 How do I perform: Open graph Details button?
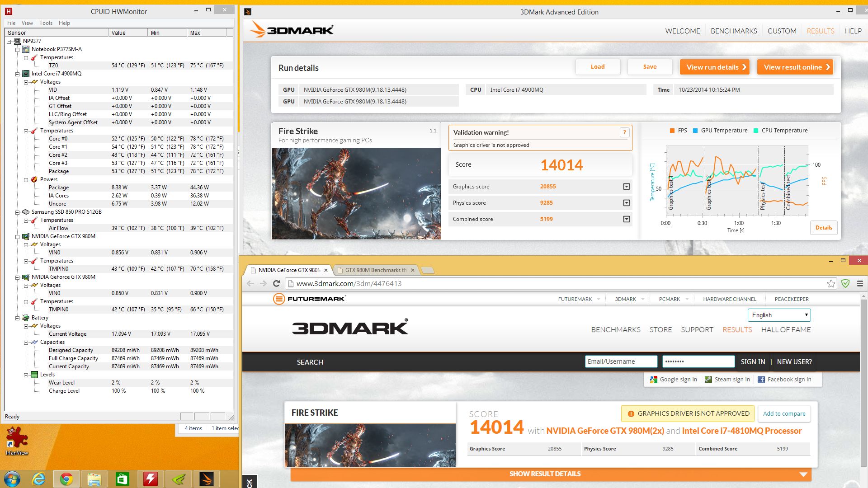[x=824, y=228]
